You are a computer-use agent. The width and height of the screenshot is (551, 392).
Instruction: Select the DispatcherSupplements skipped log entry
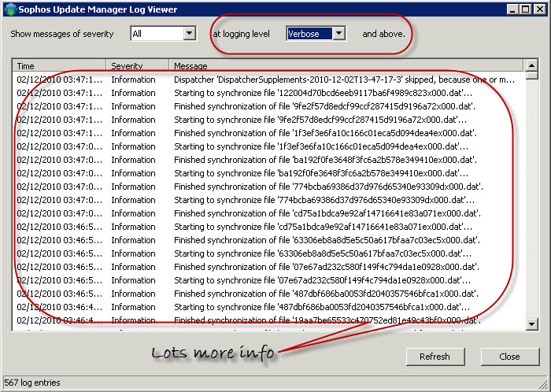pos(268,80)
